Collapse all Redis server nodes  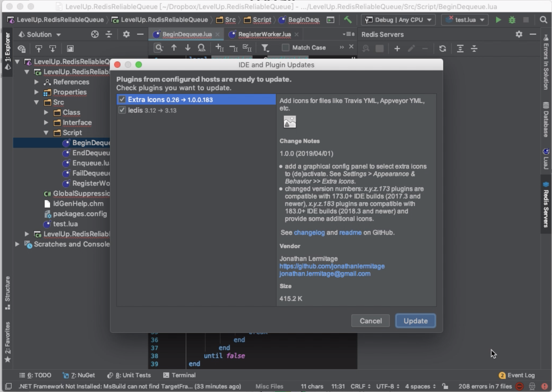tap(474, 48)
